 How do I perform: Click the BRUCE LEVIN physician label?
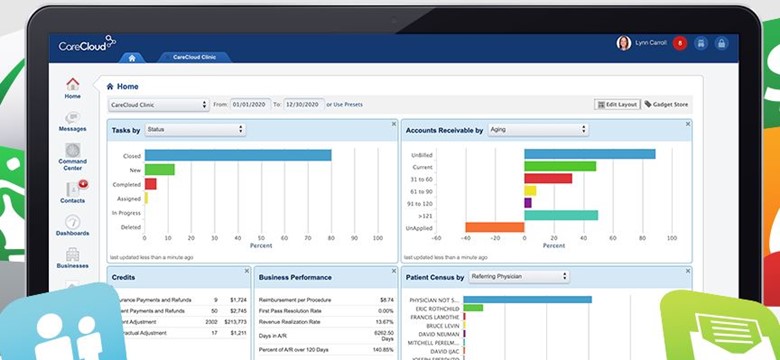[443, 326]
